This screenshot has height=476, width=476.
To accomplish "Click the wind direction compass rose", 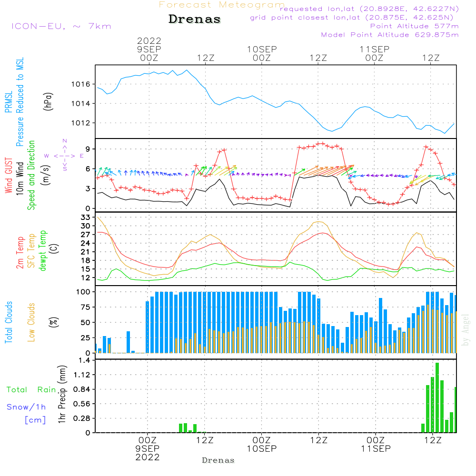I will click(64, 155).
